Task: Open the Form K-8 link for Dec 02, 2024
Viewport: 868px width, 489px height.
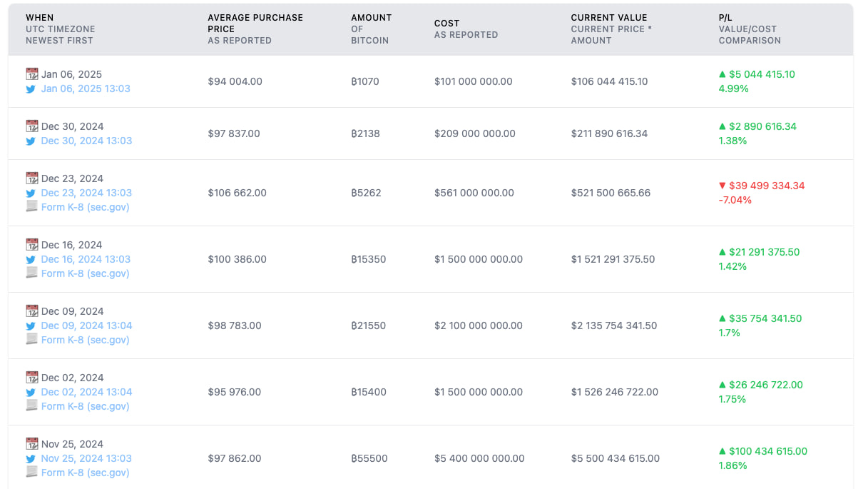Action: pyautogui.click(x=85, y=406)
